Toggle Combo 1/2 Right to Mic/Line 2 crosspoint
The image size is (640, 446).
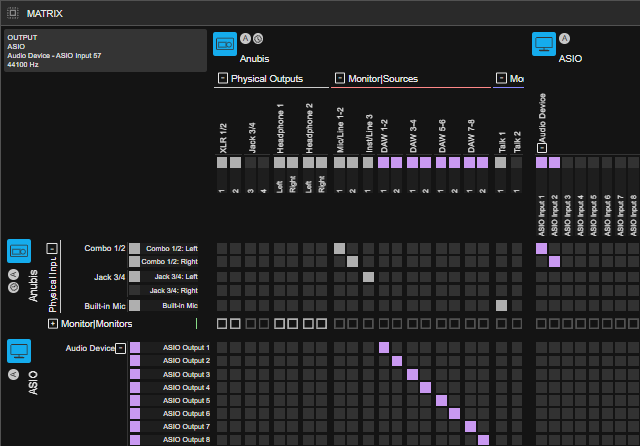(352, 262)
